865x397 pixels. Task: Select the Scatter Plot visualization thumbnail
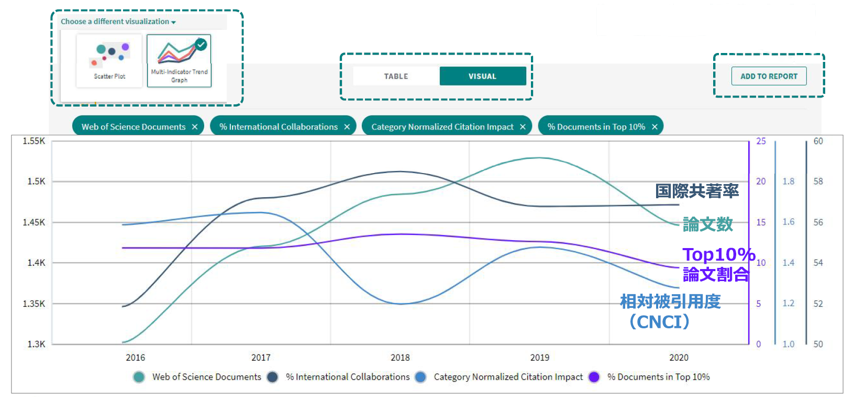tap(109, 60)
